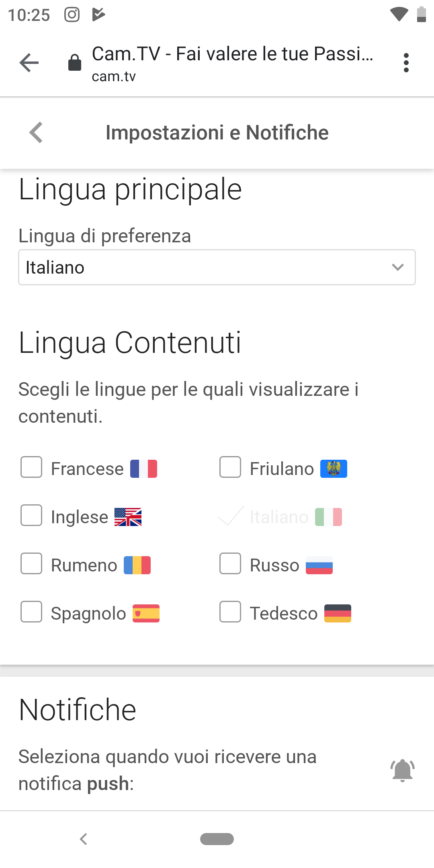The width and height of the screenshot is (434, 868).
Task: Tap the French flag icon
Action: tap(143, 469)
